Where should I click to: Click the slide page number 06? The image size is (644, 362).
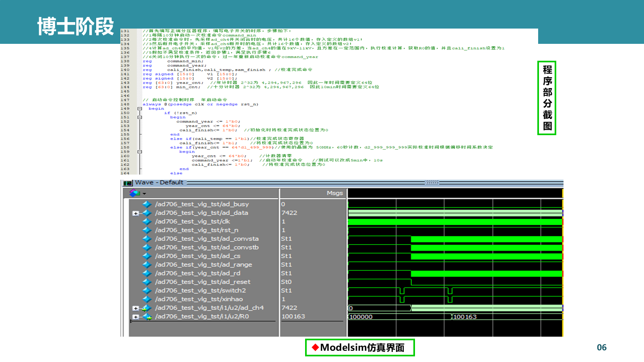[602, 348]
